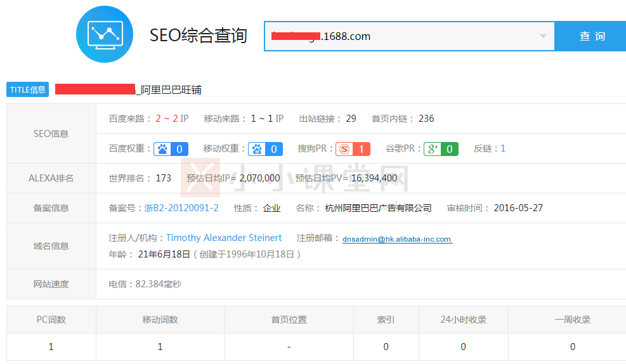Click the 索引 column header
The height and width of the screenshot is (364, 626).
[386, 320]
